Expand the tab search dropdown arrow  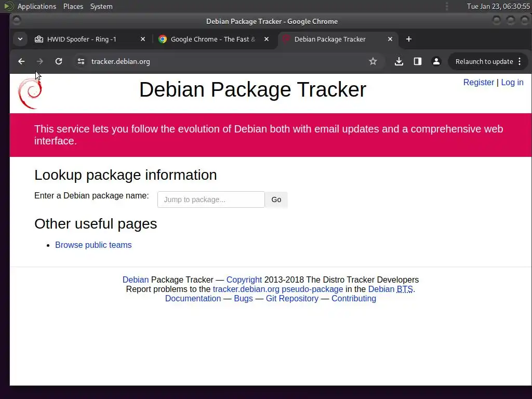click(20, 39)
